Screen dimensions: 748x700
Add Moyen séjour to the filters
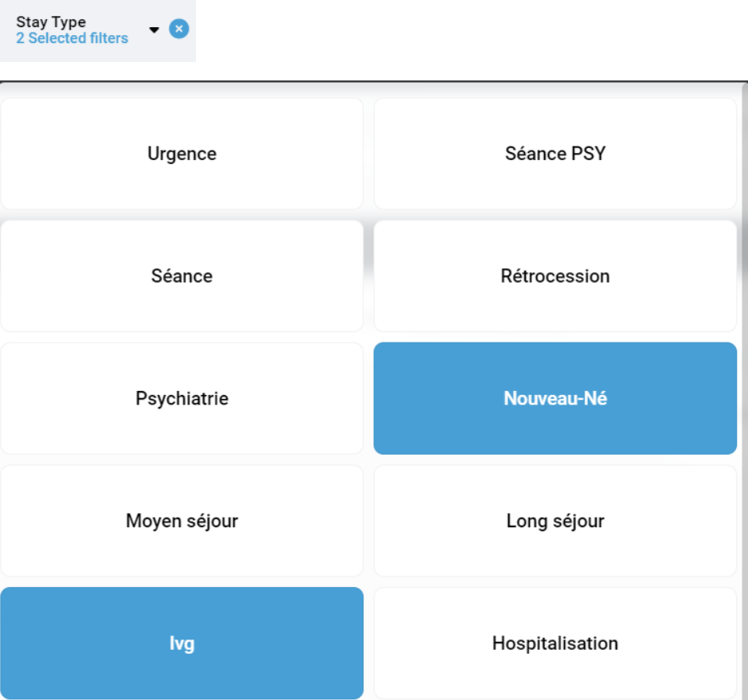click(182, 521)
